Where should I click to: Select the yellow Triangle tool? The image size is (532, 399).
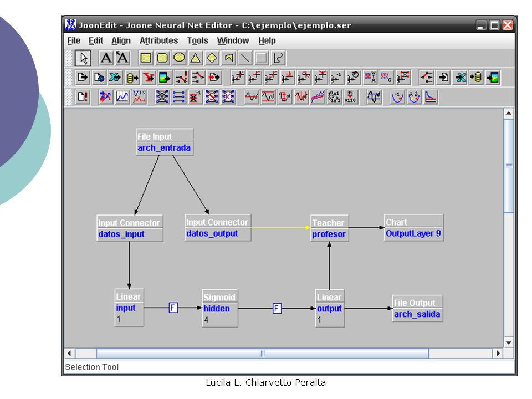tap(196, 58)
